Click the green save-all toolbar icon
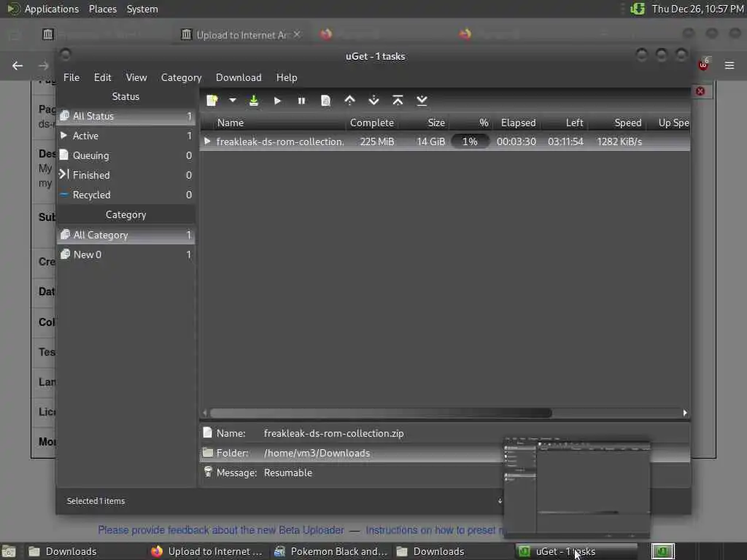This screenshot has width=747, height=560. pos(254,101)
